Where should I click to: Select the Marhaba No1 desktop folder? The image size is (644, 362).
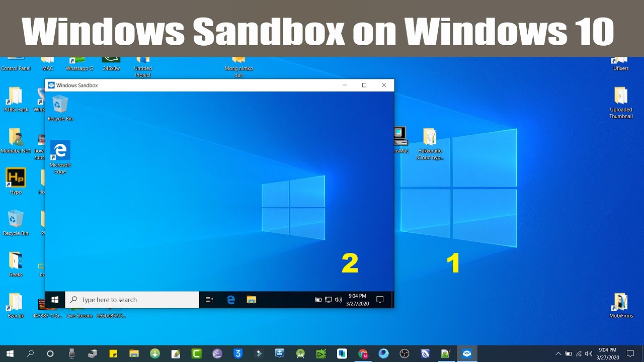tap(16, 141)
